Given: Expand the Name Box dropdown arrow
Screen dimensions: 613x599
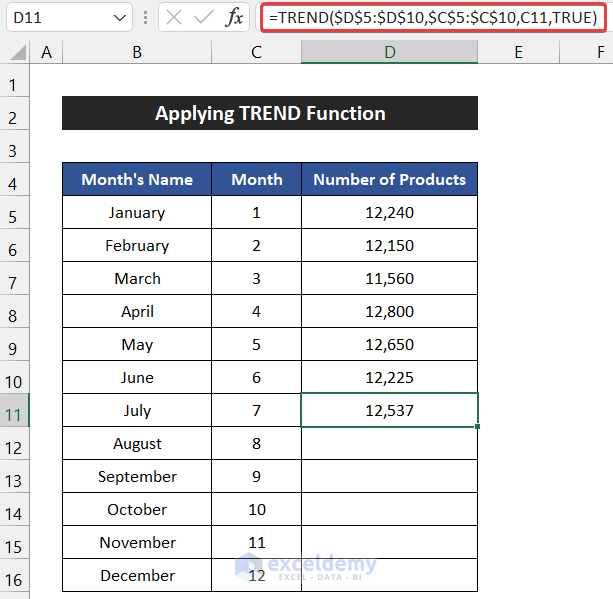Looking at the screenshot, I should (120, 17).
